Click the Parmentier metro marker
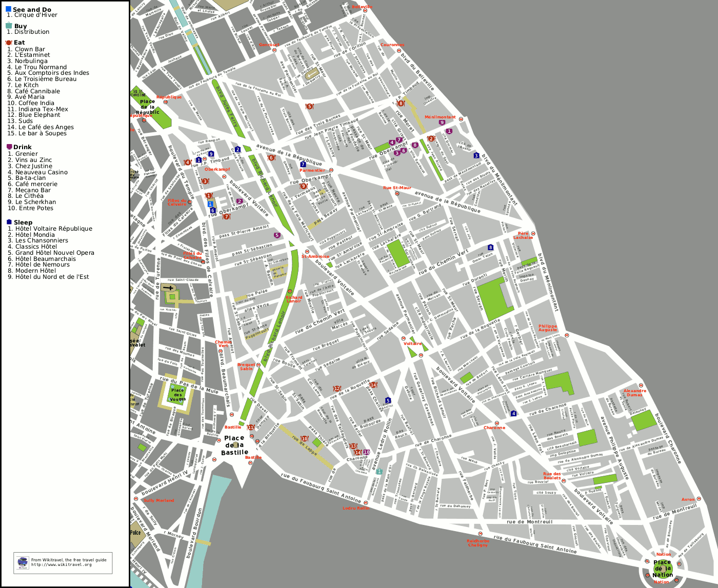Viewport: 718px width, 588px height. point(332,170)
